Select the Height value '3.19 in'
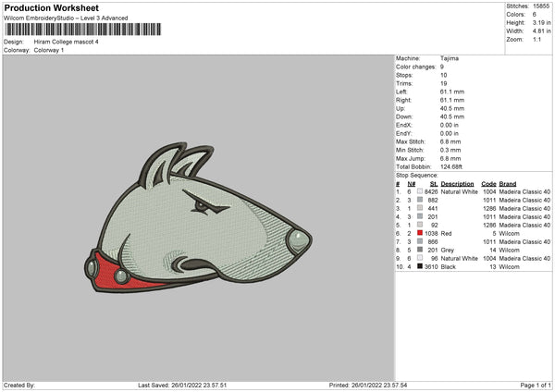Image resolution: width=555 pixels, height=392 pixels. (x=541, y=22)
